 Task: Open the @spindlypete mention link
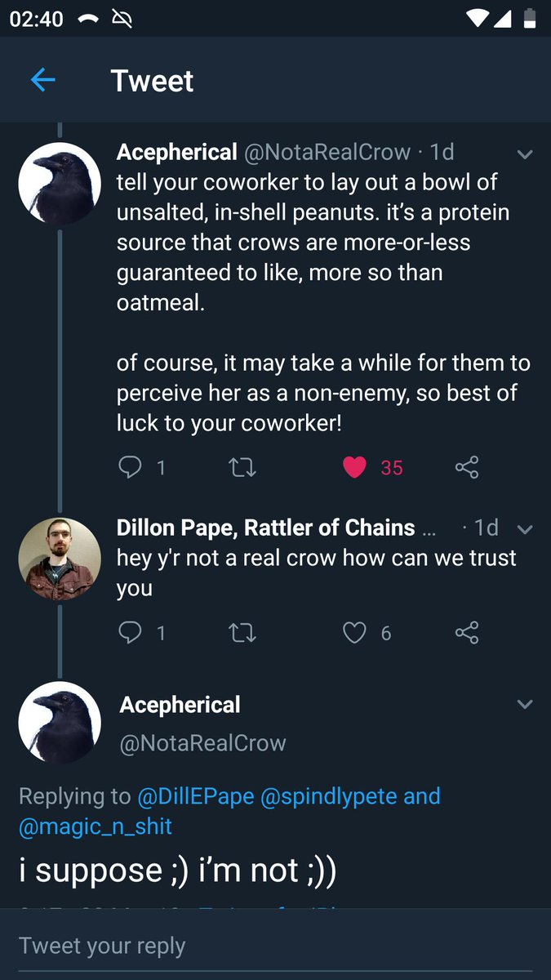pyautogui.click(x=328, y=795)
